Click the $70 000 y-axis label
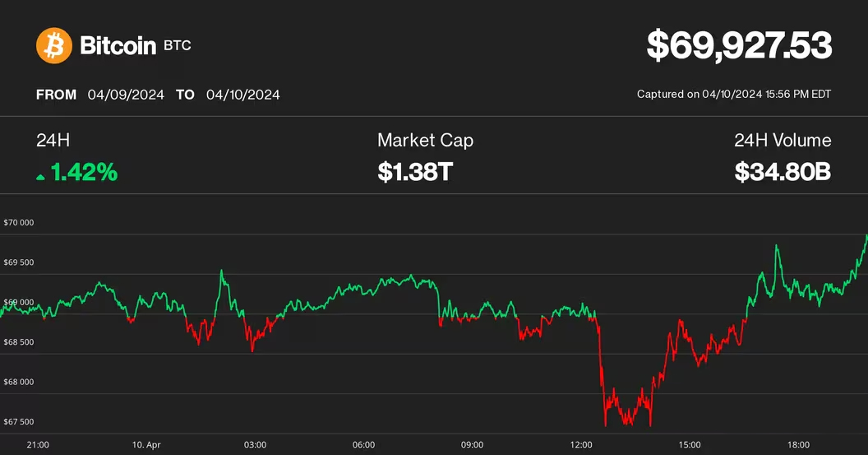868x455 pixels. tap(19, 223)
